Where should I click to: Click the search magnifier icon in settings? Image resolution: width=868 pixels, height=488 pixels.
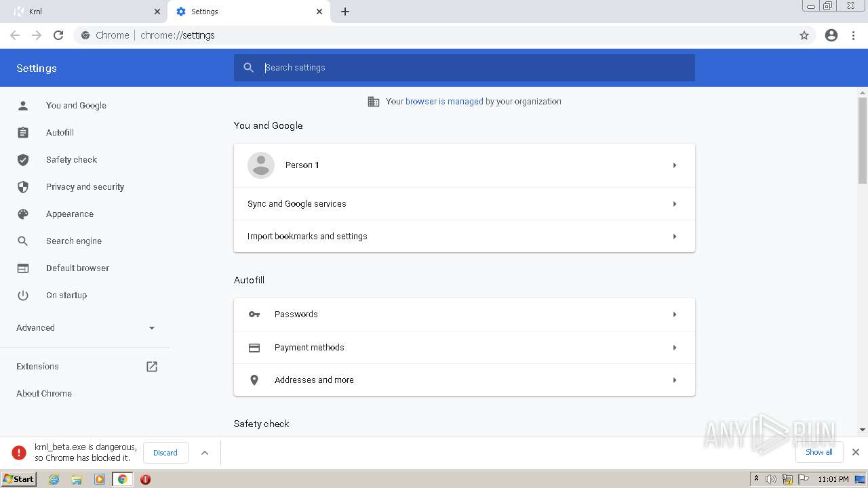[x=249, y=68]
